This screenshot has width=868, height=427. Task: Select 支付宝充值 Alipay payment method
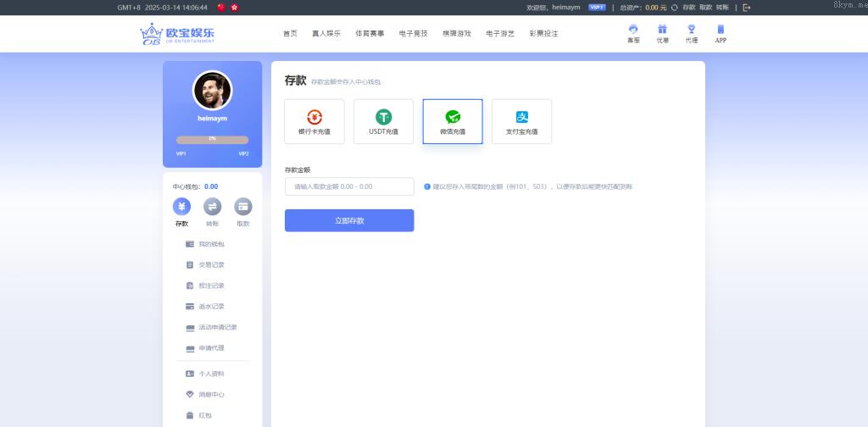tap(521, 121)
